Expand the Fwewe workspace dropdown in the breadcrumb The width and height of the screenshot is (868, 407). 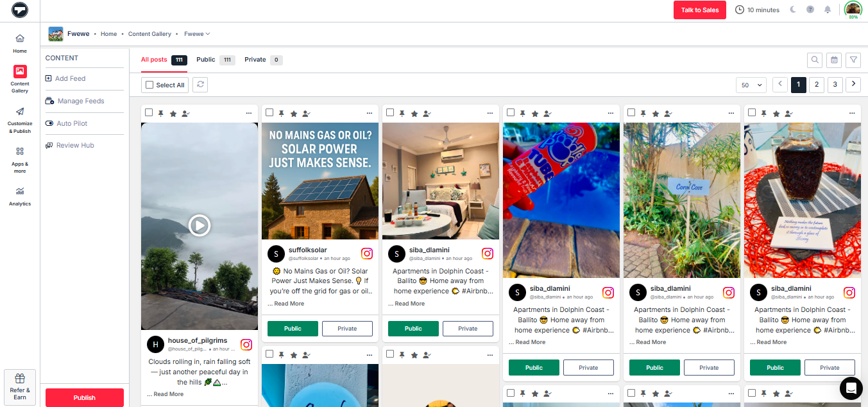pyautogui.click(x=196, y=33)
